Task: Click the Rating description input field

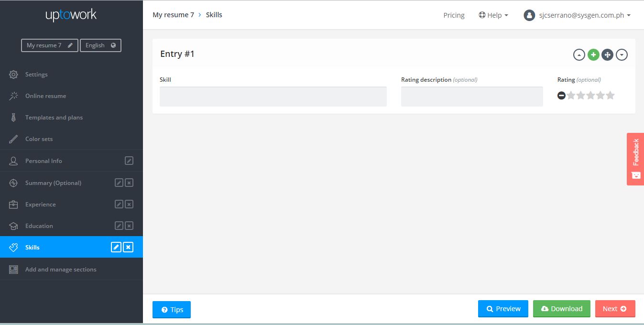Action: pyautogui.click(x=472, y=97)
